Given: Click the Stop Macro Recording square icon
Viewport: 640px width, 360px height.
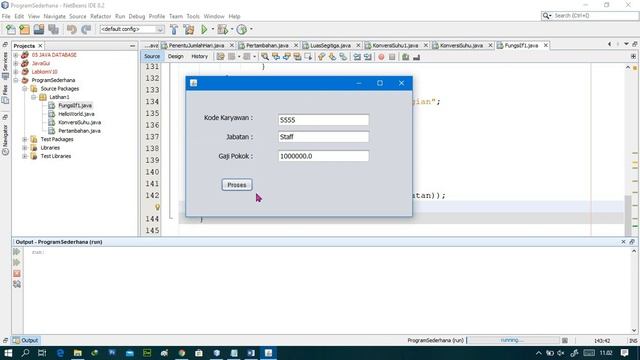Looking at the screenshot, I should 392,57.
